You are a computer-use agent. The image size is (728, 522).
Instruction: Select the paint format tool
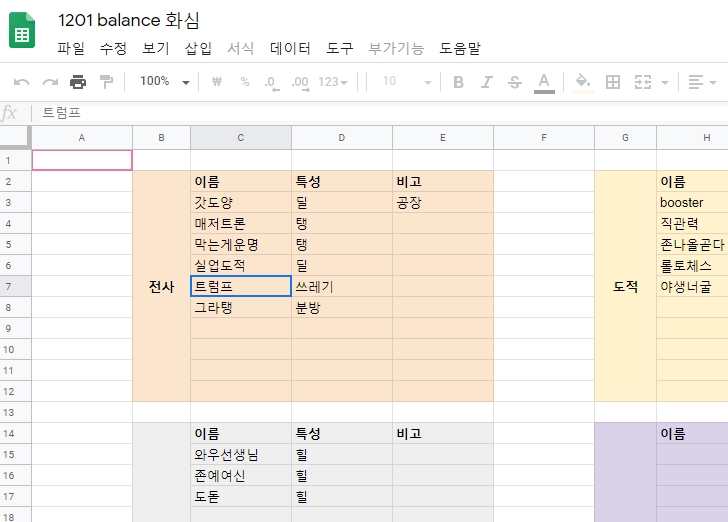click(106, 82)
